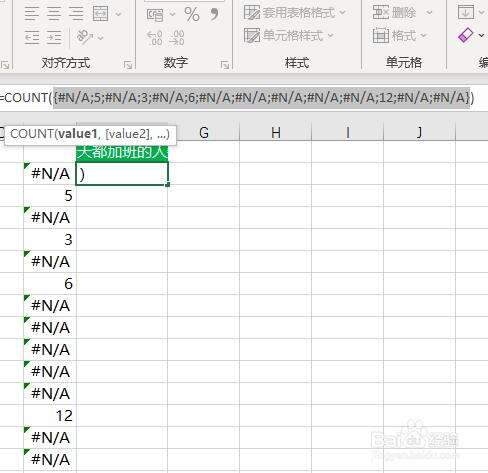Select column I header

pyautogui.click(x=347, y=133)
